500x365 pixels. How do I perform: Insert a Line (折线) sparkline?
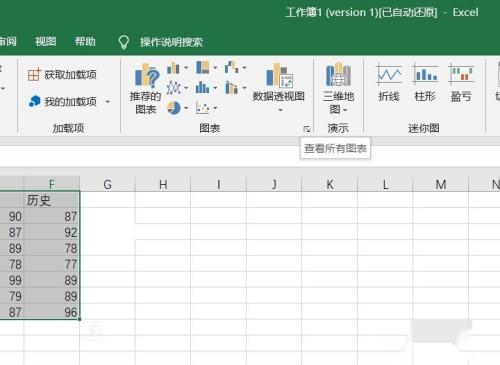389,83
